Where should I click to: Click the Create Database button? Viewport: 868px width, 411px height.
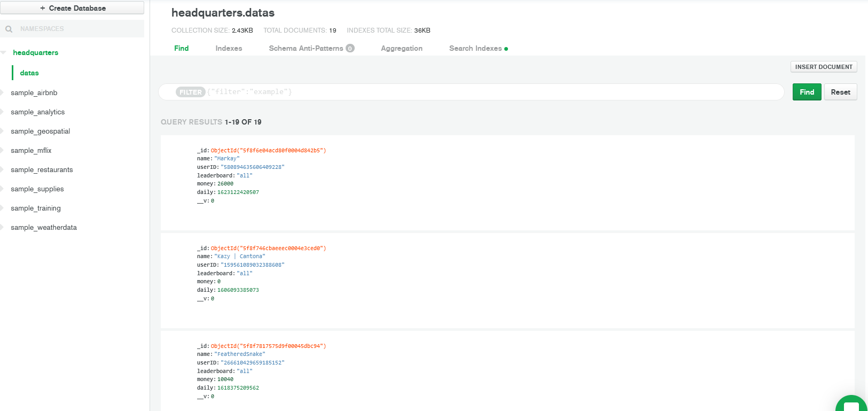[72, 8]
